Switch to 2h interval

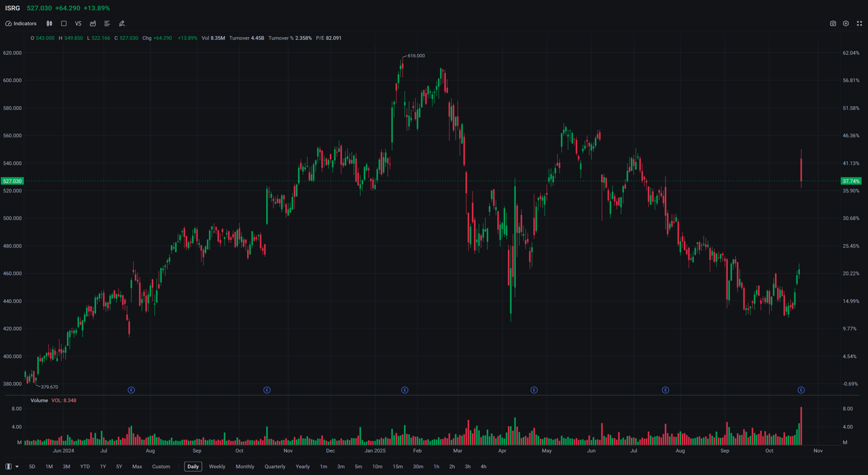(x=452, y=467)
